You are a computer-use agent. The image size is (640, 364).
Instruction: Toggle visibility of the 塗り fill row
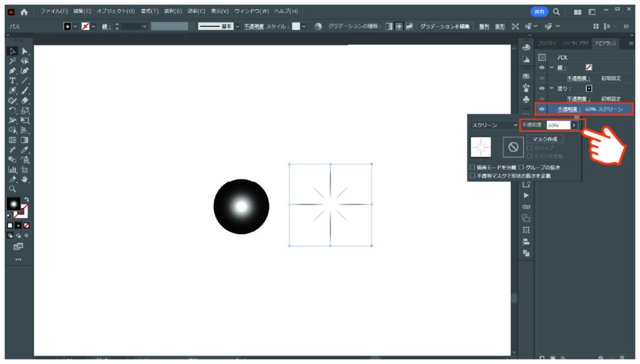(x=542, y=89)
